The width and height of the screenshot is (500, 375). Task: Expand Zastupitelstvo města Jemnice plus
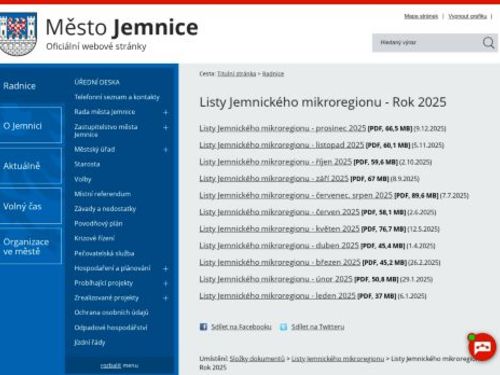[x=165, y=127]
